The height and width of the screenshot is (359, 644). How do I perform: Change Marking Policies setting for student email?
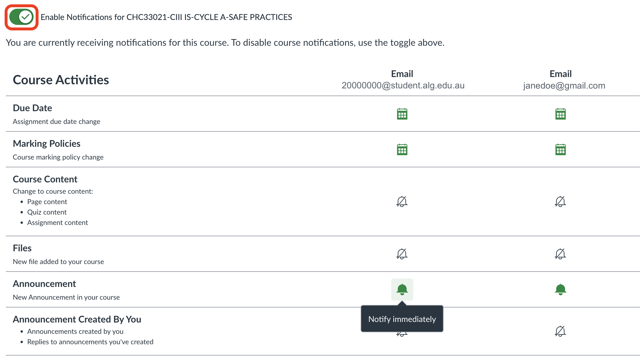[402, 149]
